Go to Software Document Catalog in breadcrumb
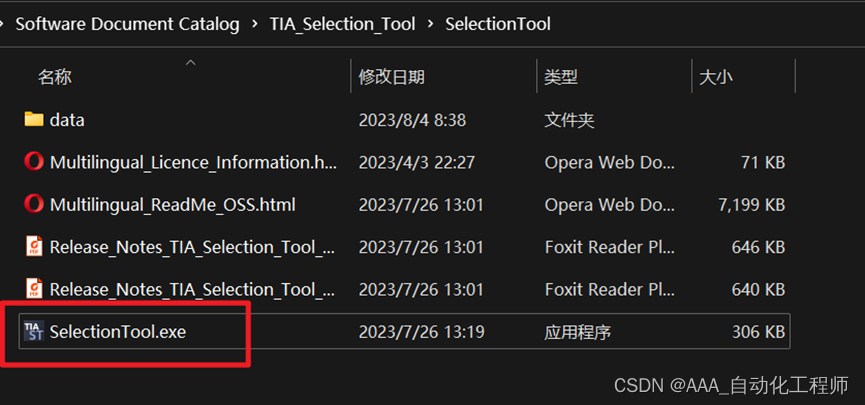 tap(127, 24)
